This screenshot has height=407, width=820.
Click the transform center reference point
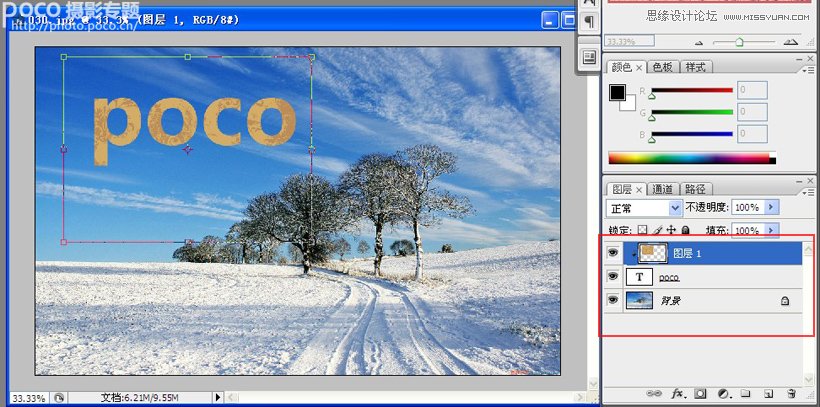pos(188,150)
